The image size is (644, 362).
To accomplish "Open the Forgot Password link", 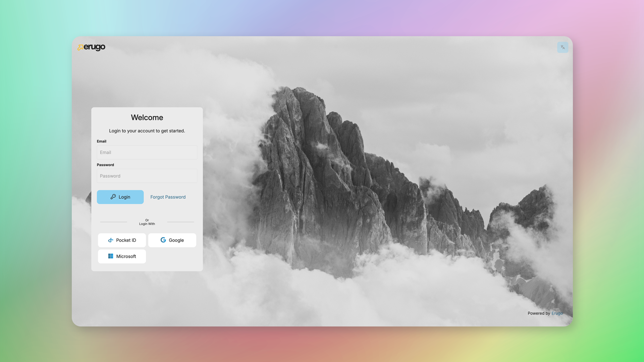I will click(168, 197).
